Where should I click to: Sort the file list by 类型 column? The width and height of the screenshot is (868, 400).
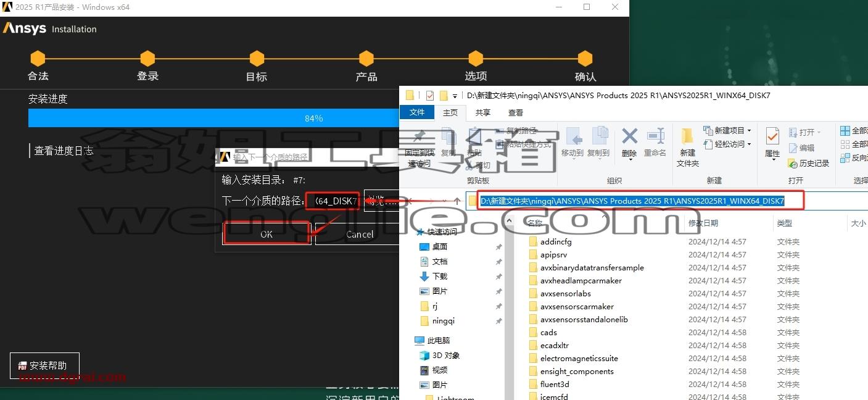(x=785, y=223)
